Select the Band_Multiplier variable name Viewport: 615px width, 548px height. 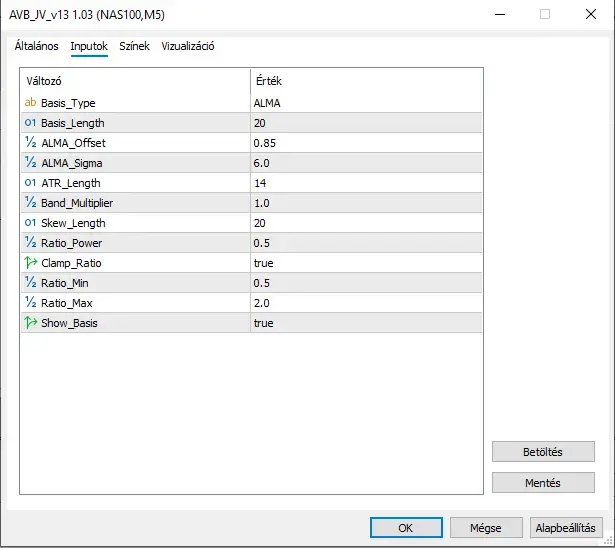click(x=77, y=203)
